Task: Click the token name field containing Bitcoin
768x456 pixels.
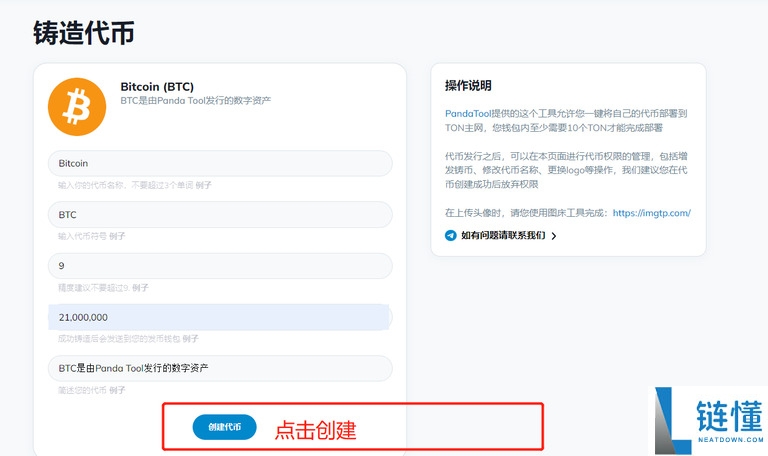Action: click(x=220, y=163)
